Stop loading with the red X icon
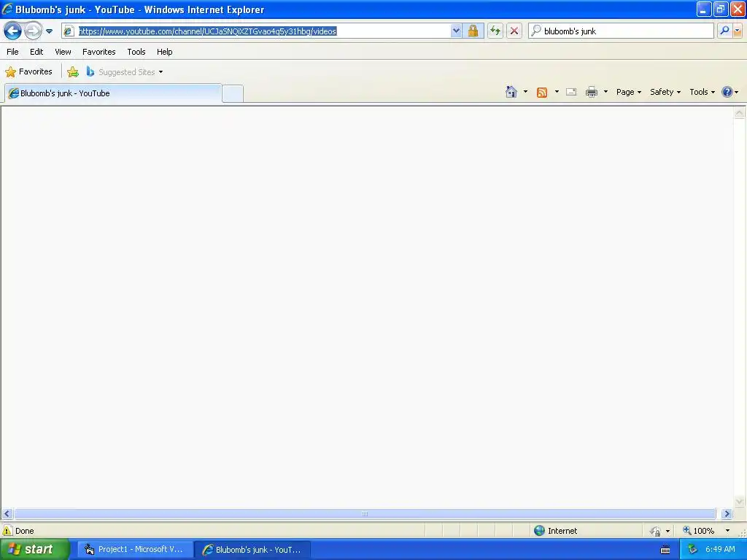 514,31
